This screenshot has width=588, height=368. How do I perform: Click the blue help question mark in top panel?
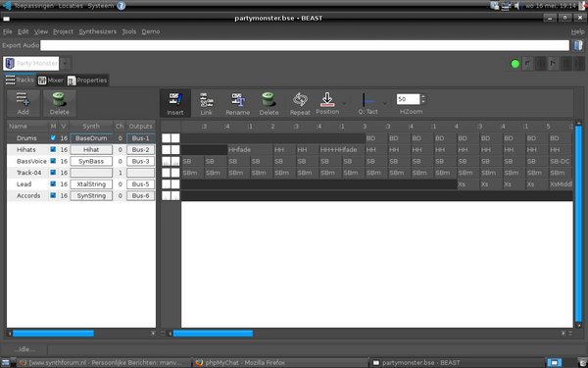(122, 6)
